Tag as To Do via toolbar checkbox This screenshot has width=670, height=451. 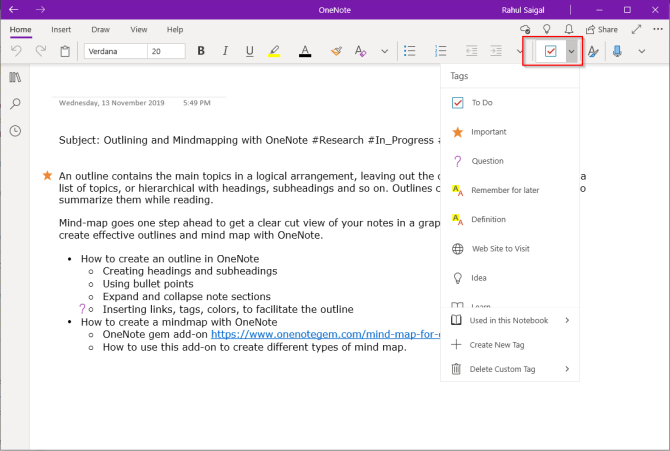pyautogui.click(x=550, y=51)
